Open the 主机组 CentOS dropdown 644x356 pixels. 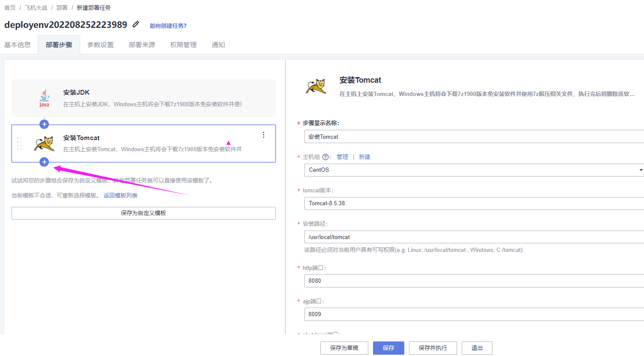474,170
